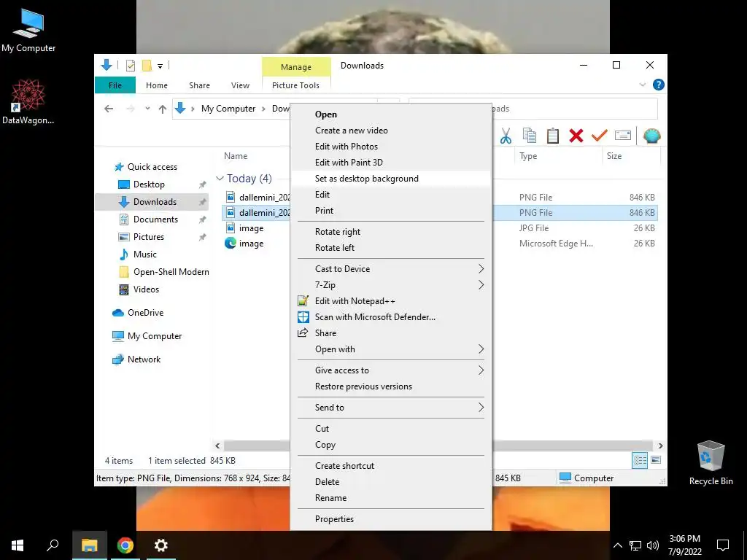Choose Create shortcut entry
The height and width of the screenshot is (560, 747).
(x=390, y=466)
